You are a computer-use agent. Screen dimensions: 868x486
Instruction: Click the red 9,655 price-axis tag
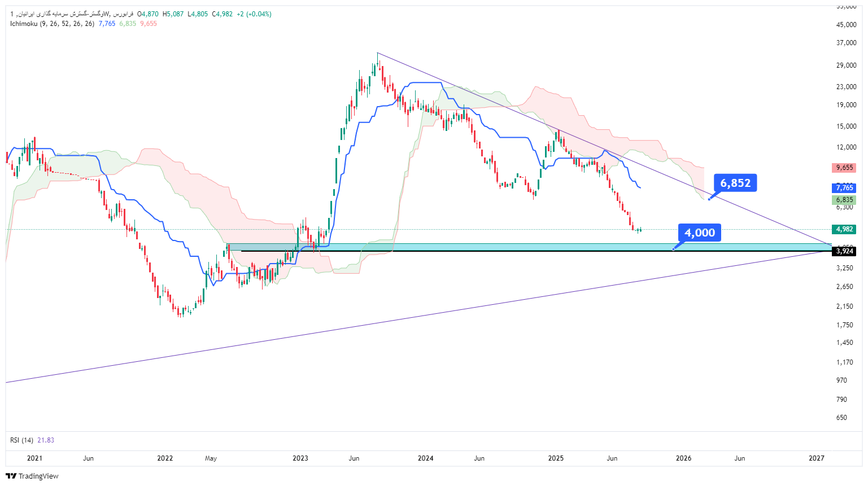844,168
